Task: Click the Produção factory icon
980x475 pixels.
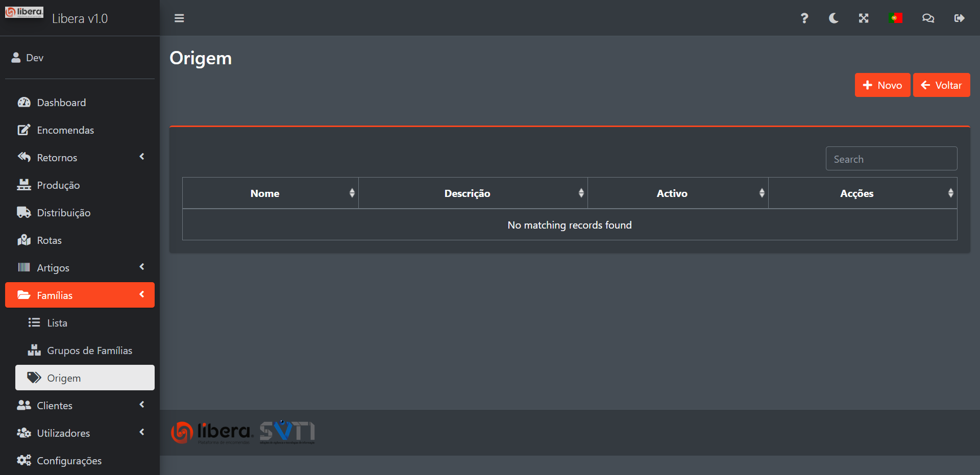Action: coord(24,185)
